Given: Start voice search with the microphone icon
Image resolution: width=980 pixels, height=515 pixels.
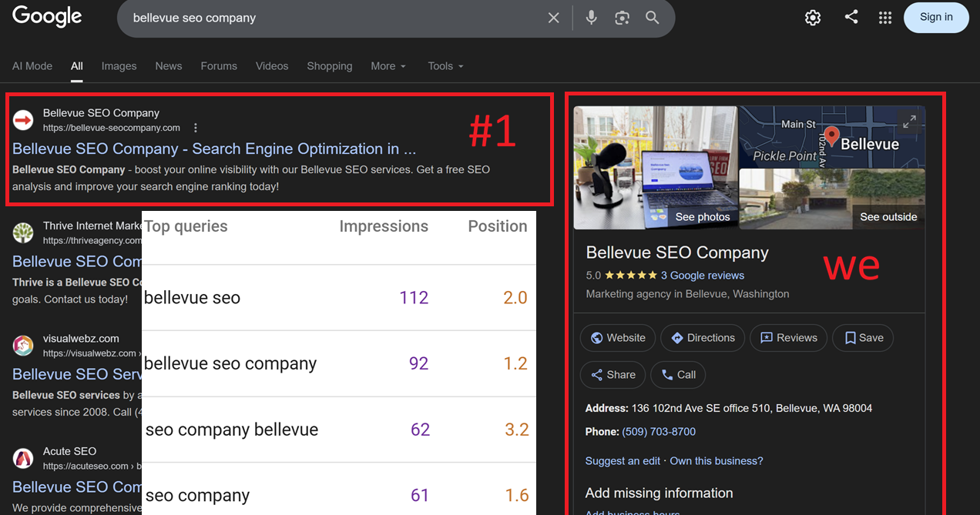Looking at the screenshot, I should [591, 18].
